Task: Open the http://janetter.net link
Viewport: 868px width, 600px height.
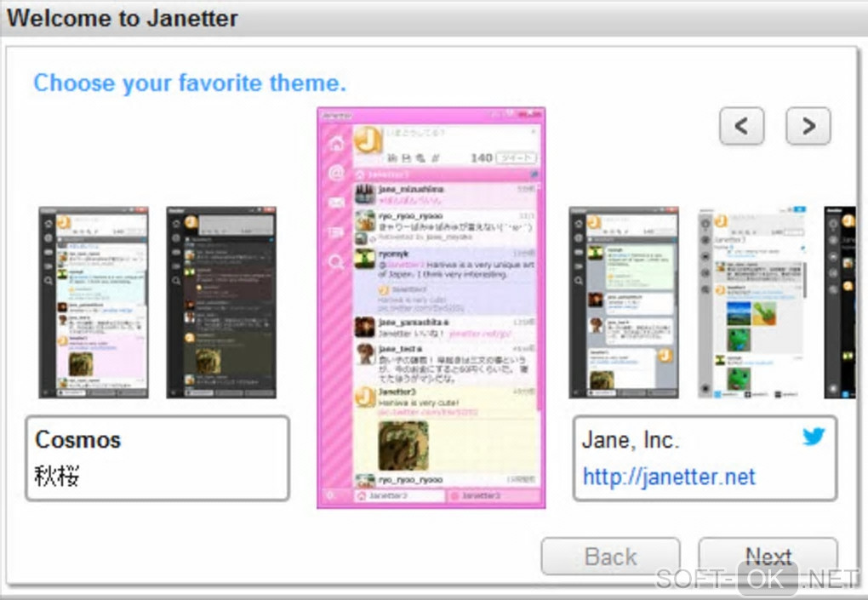Action: pos(669,477)
